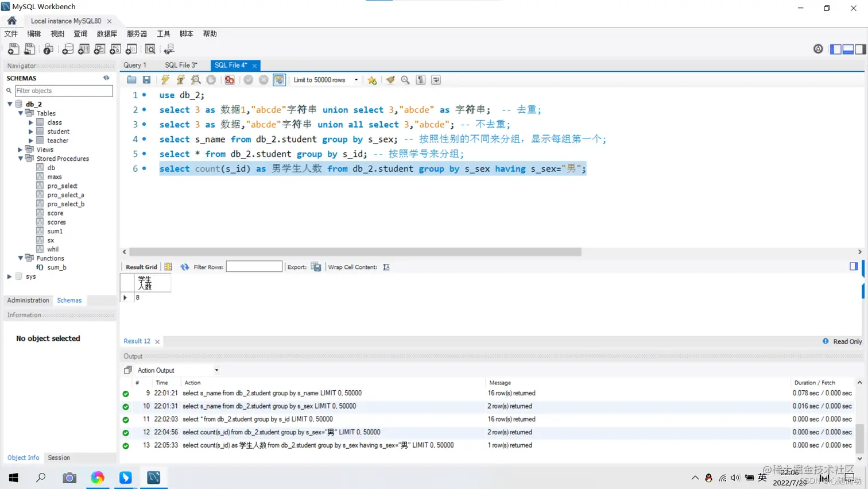The width and height of the screenshot is (868, 489).
Task: Refresh the result grid data
Action: point(184,267)
